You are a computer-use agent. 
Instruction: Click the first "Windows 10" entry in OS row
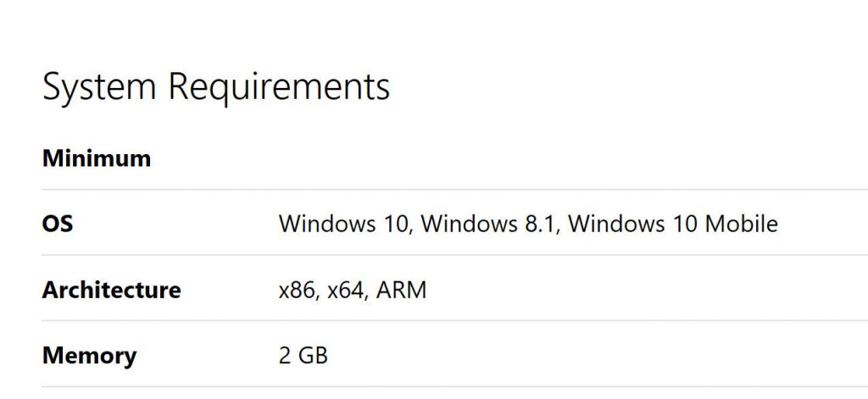[343, 224]
